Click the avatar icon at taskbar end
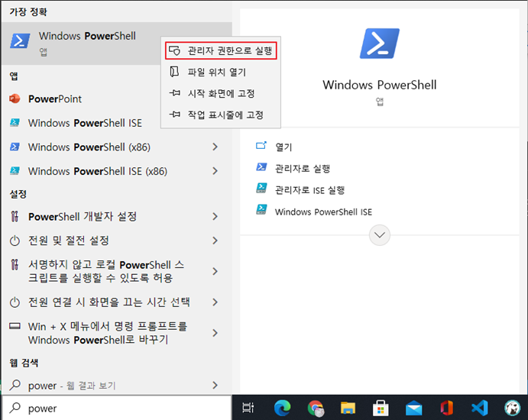Image resolution: width=528 pixels, height=420 pixels. 513,408
